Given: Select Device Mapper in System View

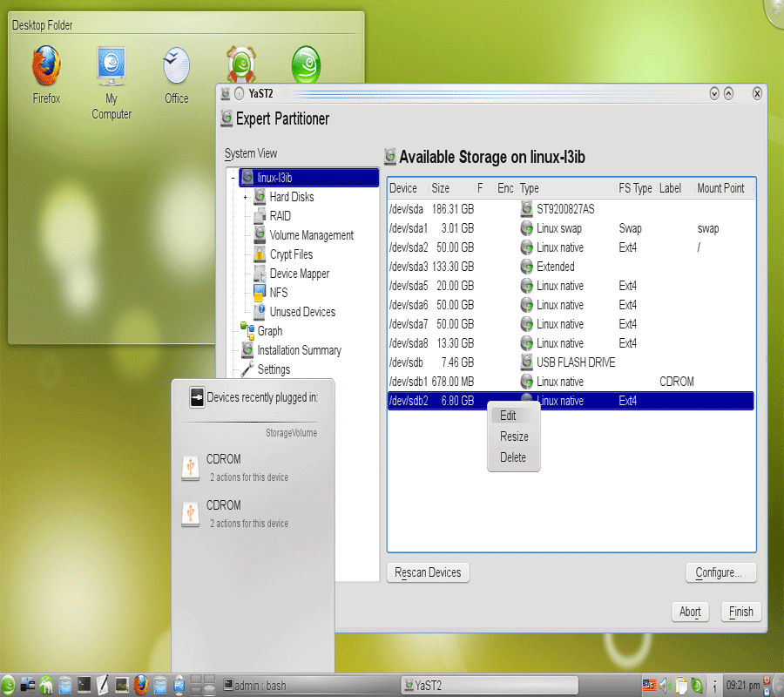Looking at the screenshot, I should 300,274.
